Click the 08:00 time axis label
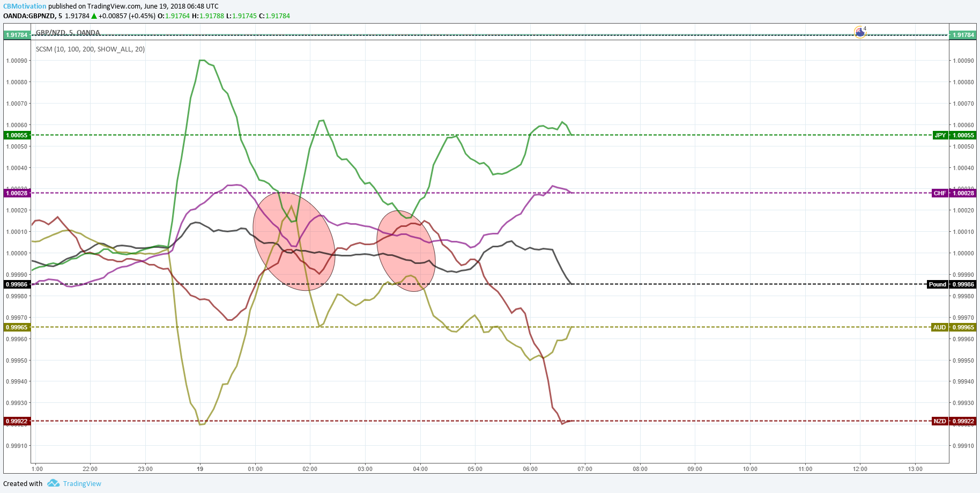 click(640, 469)
